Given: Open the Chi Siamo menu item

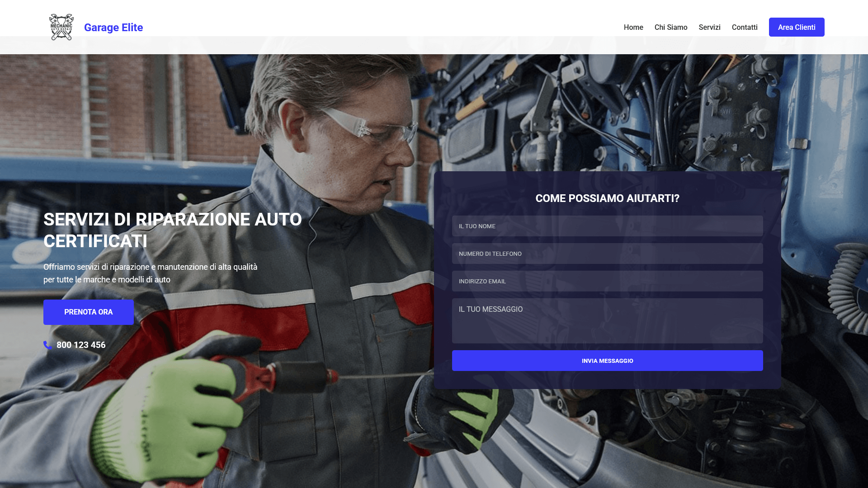Looking at the screenshot, I should [671, 27].
